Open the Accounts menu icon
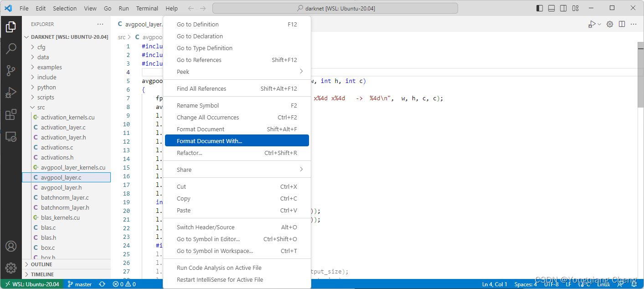 coord(11,246)
